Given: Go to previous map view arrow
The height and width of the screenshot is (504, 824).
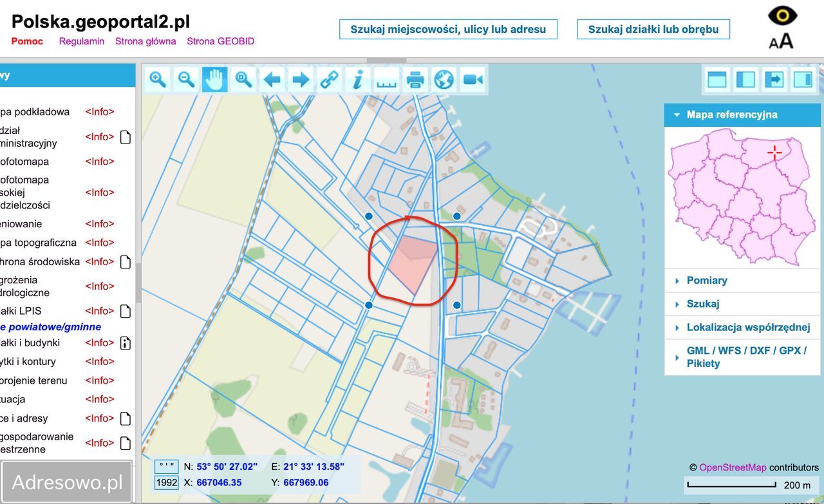Looking at the screenshot, I should pos(272,79).
